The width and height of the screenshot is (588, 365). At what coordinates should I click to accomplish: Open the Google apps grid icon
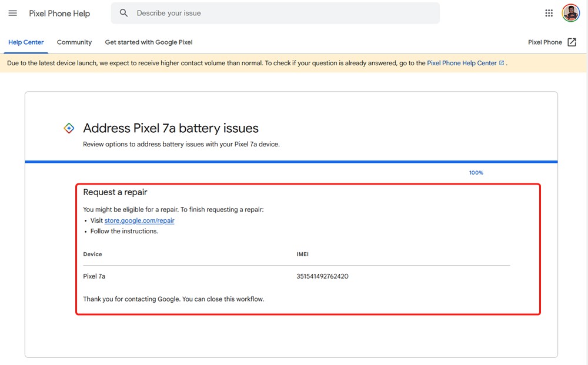(x=549, y=12)
